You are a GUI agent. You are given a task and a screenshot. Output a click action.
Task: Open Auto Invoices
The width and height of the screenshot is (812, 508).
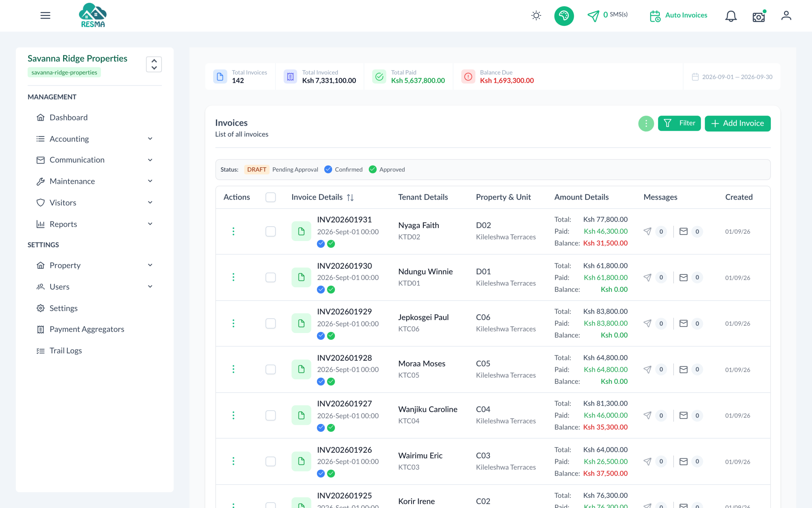678,16
